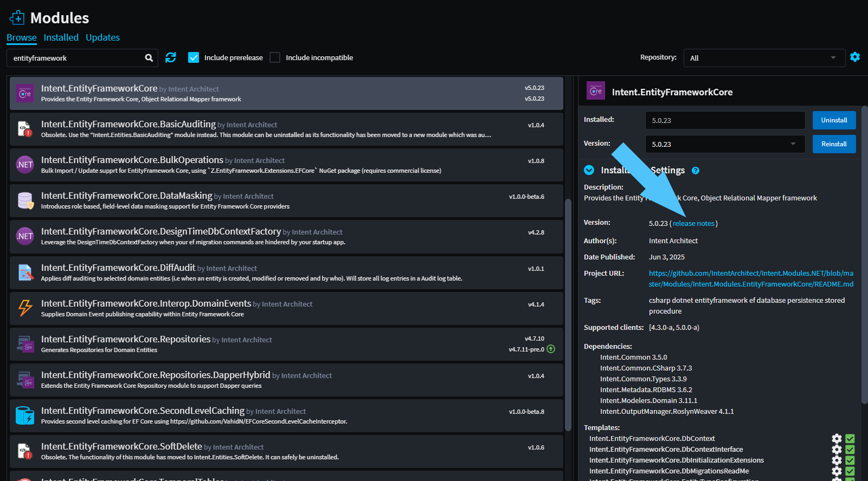Open settings gear for DbInitializationExtensions template
868x481 pixels.
pyautogui.click(x=837, y=460)
